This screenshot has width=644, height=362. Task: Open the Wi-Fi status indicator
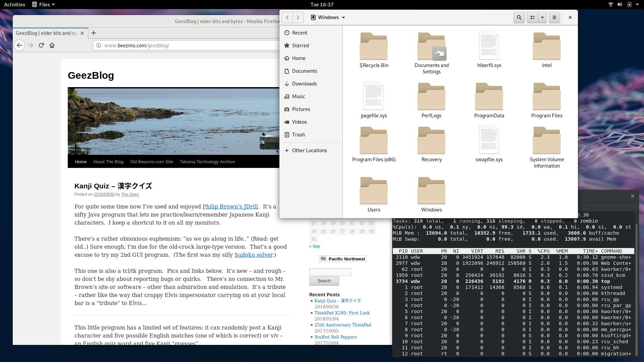coord(610,4)
